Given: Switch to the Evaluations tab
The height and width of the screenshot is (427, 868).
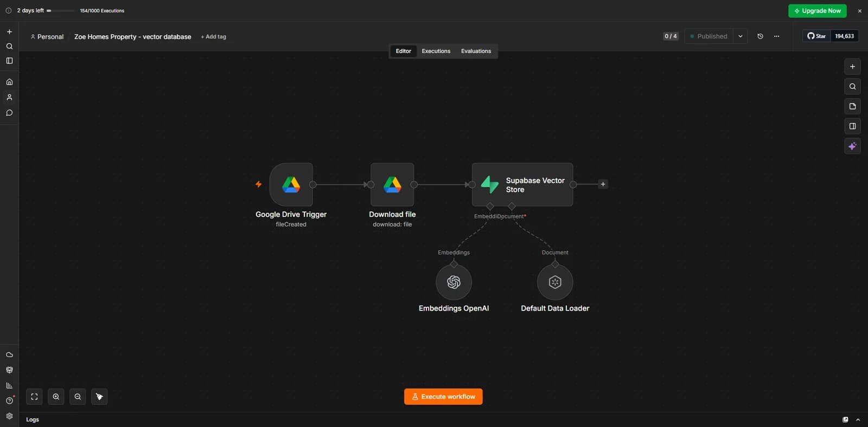Looking at the screenshot, I should point(476,51).
